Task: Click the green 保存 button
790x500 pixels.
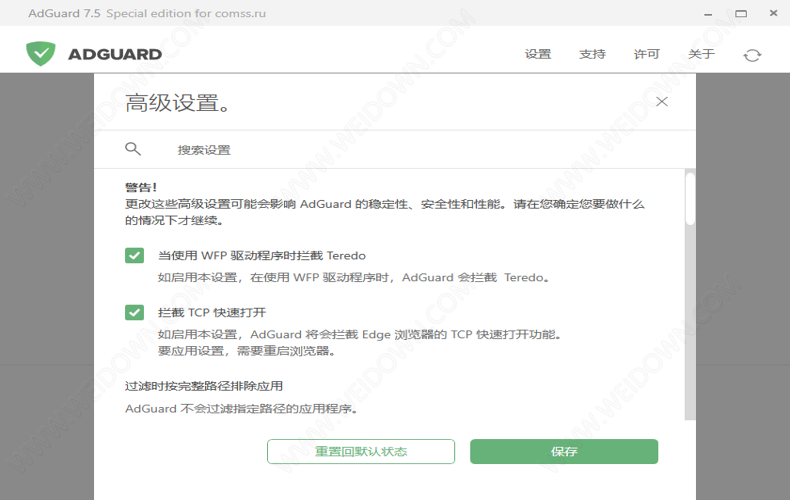Action: coord(564,451)
